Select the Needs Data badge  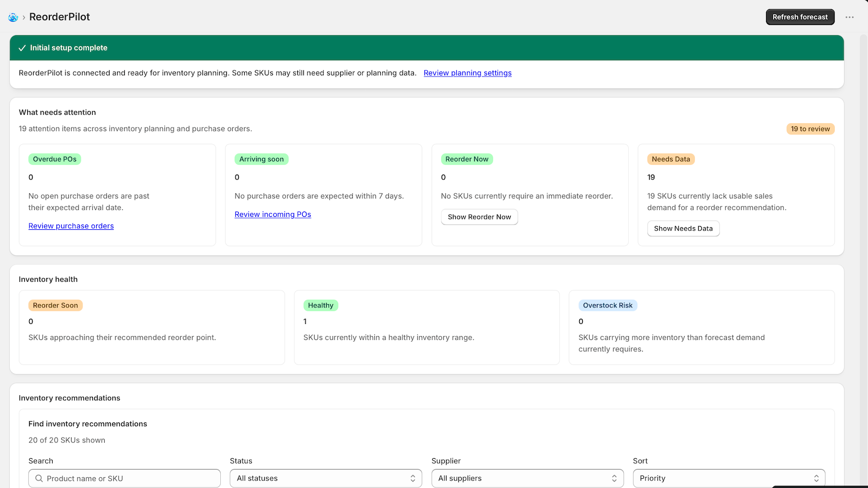[671, 159]
